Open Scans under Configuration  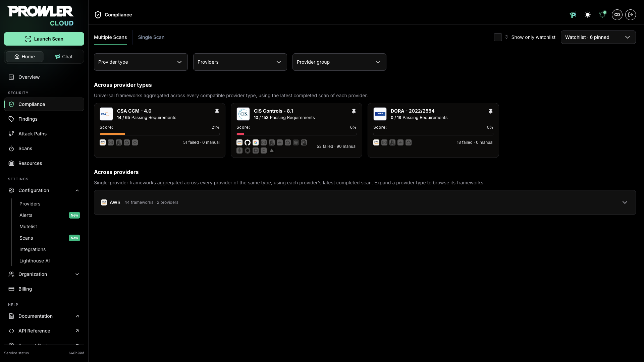[x=26, y=238]
